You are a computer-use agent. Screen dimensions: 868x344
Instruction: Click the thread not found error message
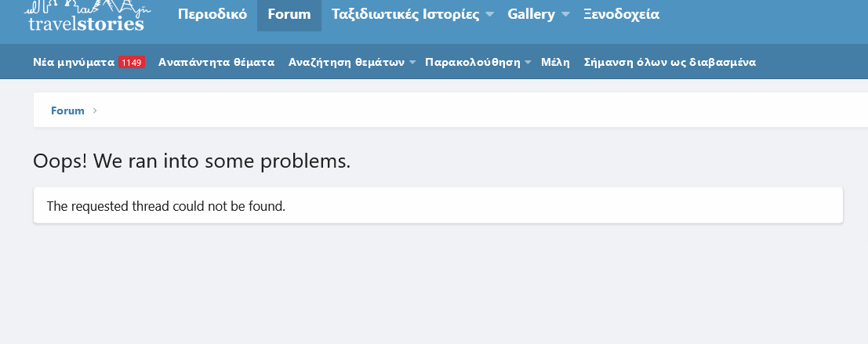[166, 207]
